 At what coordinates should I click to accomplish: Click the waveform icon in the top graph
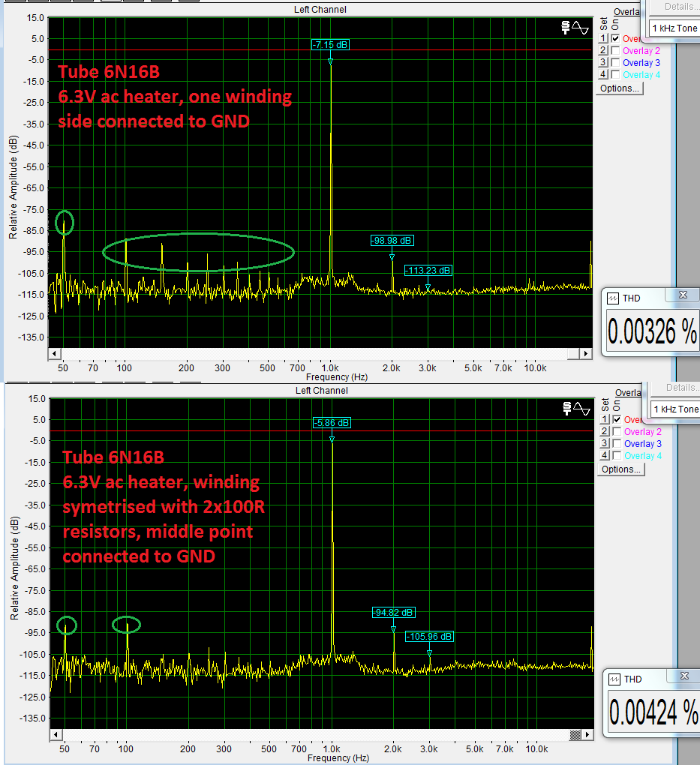click(x=580, y=28)
